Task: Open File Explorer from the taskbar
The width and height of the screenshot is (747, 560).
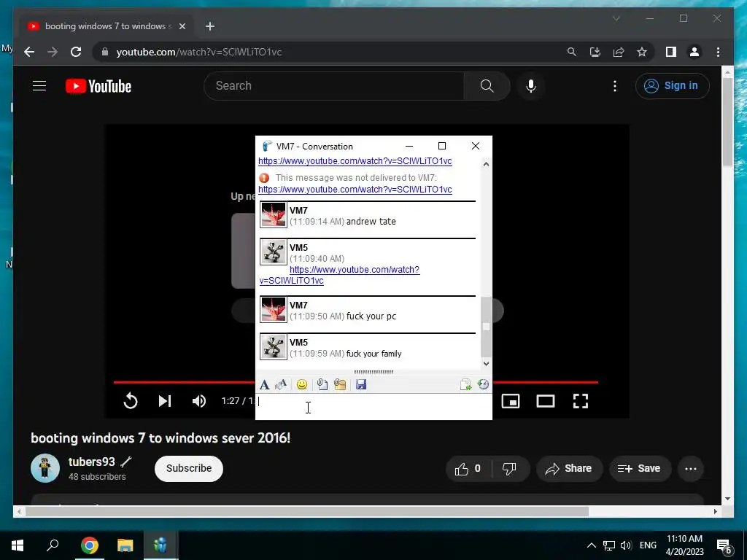Action: [x=125, y=545]
